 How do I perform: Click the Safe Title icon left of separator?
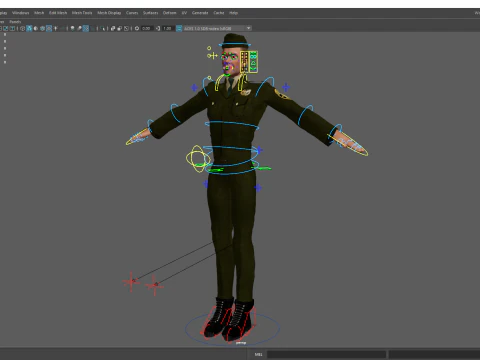click(12, 28)
